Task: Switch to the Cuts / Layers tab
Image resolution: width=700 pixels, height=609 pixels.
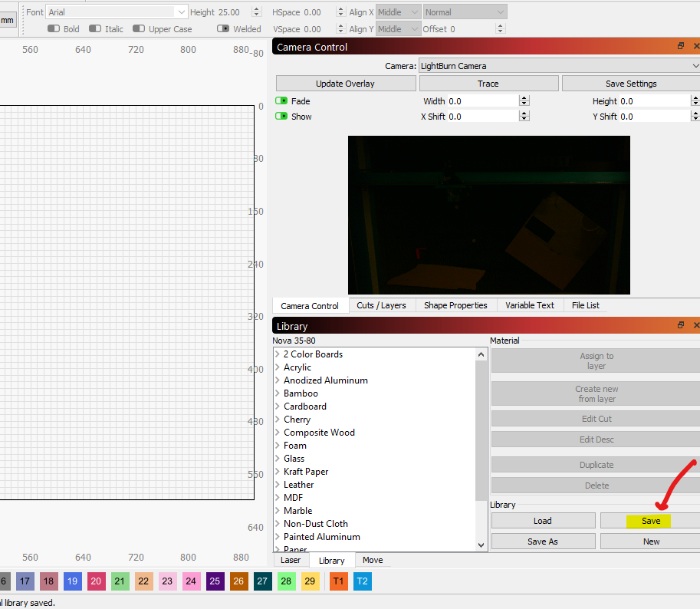Action: tap(382, 305)
